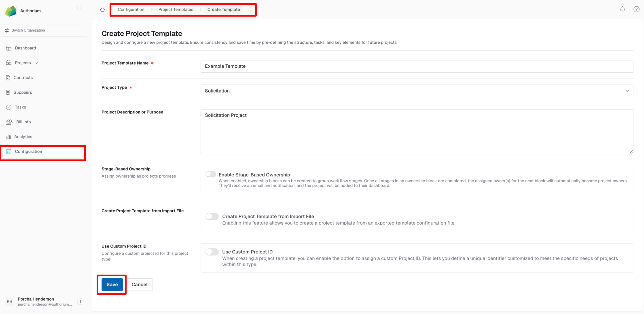Click the description textarea resize handle

631,152
